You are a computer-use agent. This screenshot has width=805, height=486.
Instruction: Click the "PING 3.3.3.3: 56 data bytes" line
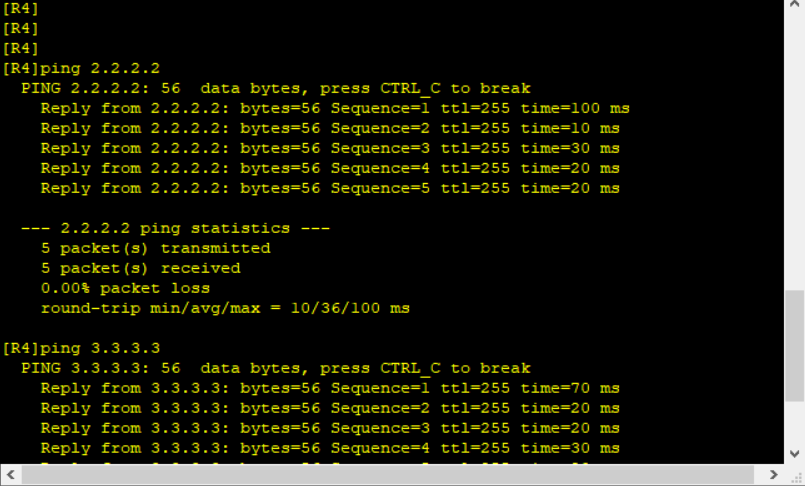click(276, 368)
